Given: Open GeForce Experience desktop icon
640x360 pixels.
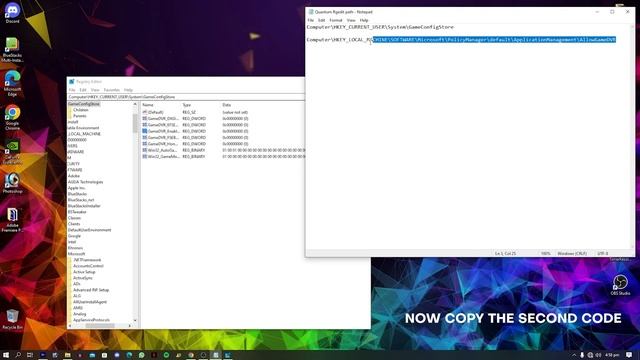Looking at the screenshot, I should 12,152.
